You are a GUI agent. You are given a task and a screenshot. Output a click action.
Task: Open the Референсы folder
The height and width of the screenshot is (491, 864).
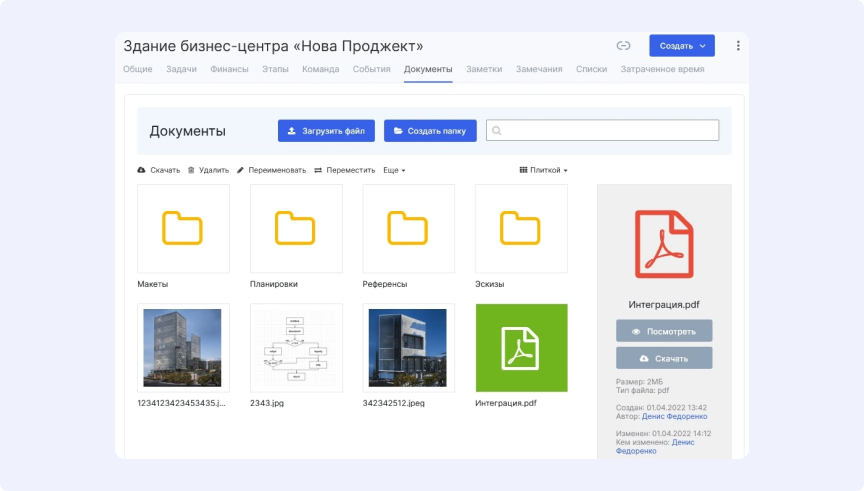[408, 229]
